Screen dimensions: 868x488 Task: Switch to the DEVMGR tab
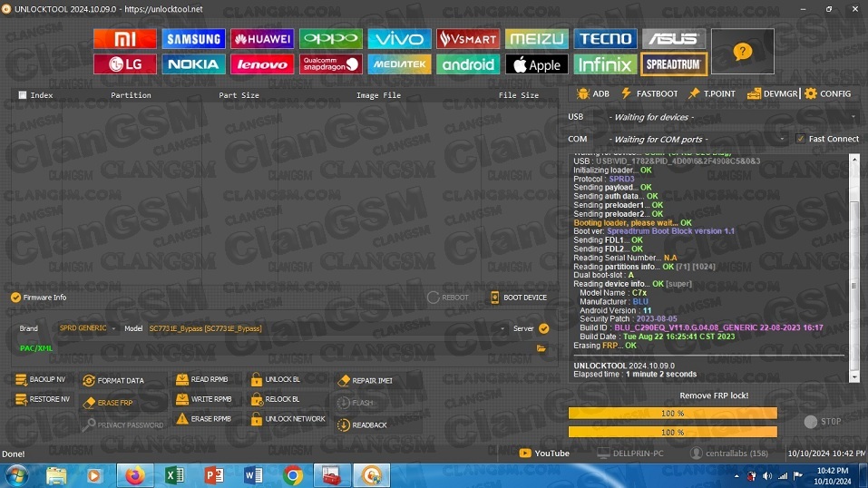pos(772,93)
